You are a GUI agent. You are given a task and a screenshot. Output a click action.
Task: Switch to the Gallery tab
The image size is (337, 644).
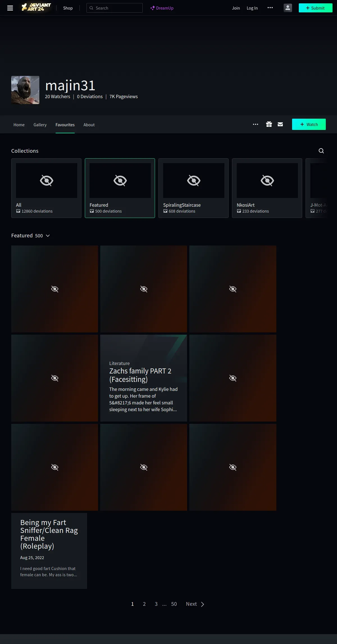[x=40, y=125]
